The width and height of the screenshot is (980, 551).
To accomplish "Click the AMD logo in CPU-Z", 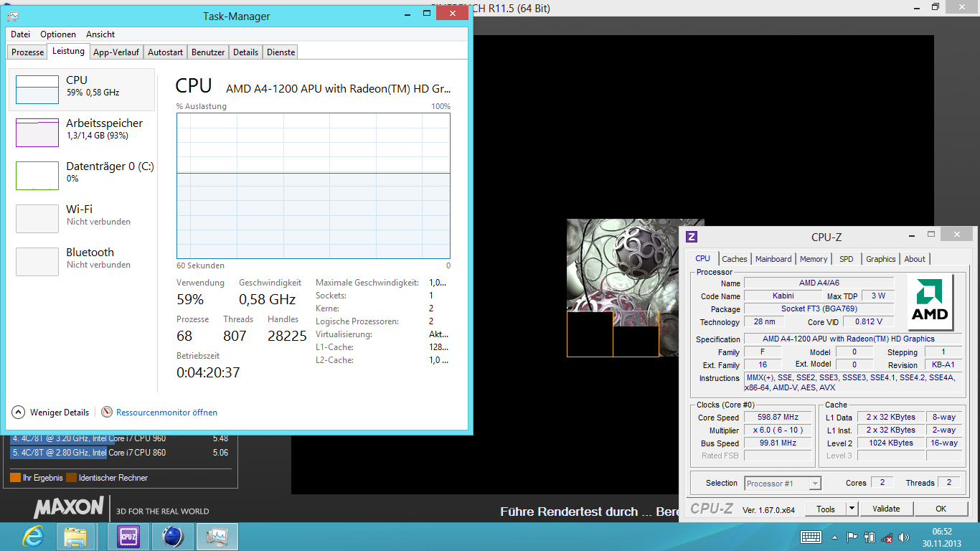I will (930, 301).
